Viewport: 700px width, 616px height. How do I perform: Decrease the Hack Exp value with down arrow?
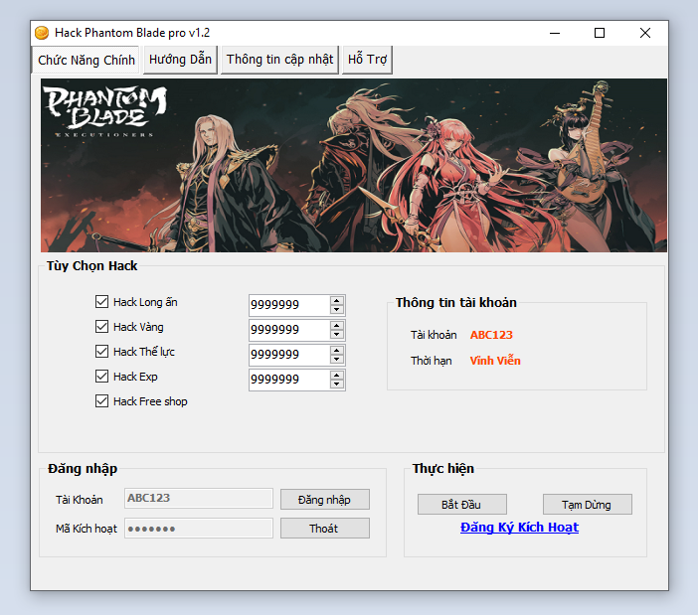337,384
